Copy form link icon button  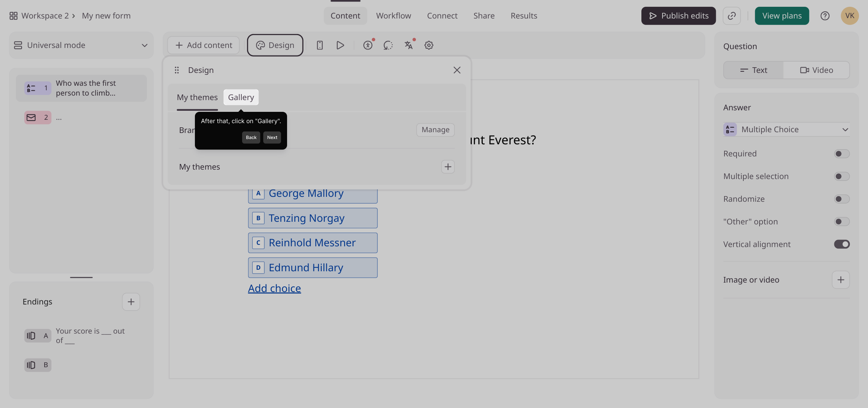[x=732, y=16]
